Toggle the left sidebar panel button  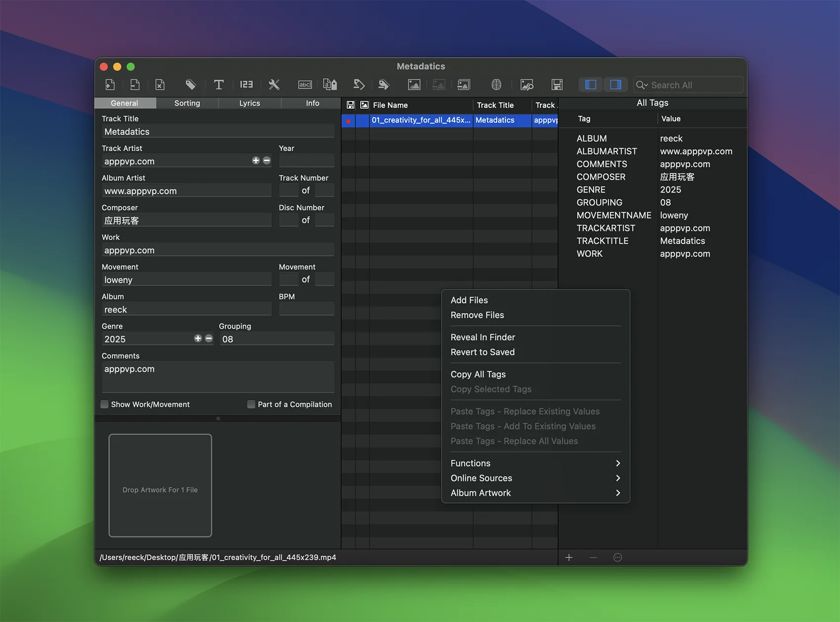(590, 85)
